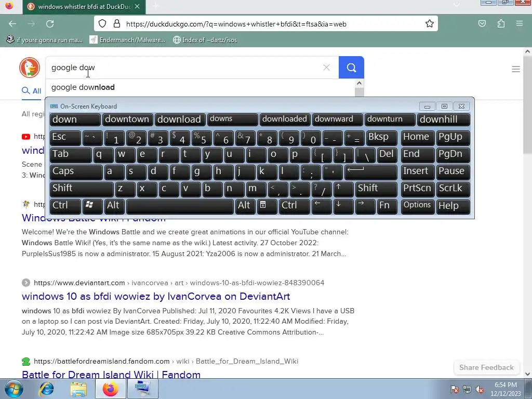
Task: Open the Endermanch/Malware bookmark
Action: point(128,40)
